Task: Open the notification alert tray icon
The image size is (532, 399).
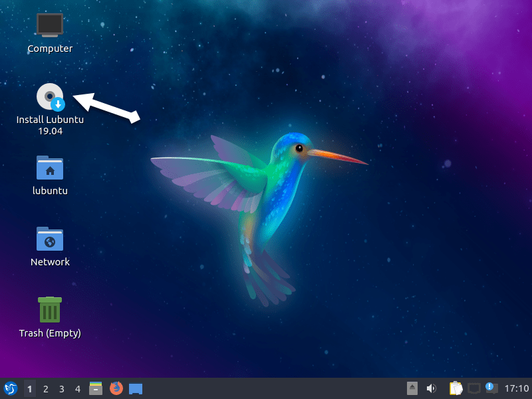Action: [x=491, y=388]
